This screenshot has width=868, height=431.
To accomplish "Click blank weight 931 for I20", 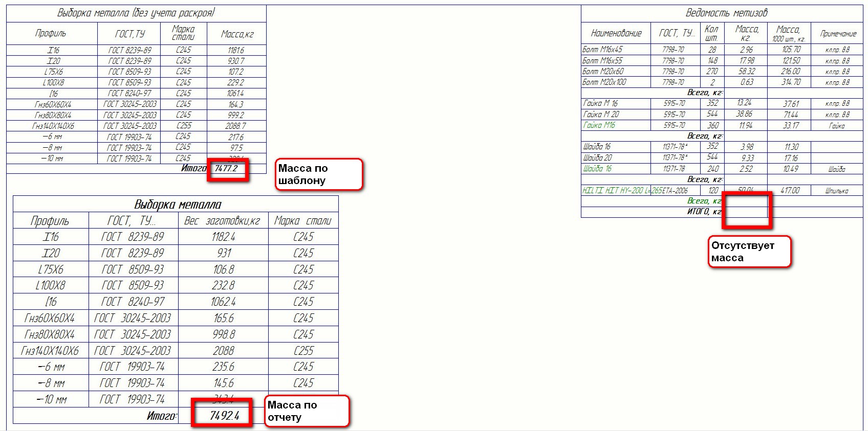I will click(224, 253).
